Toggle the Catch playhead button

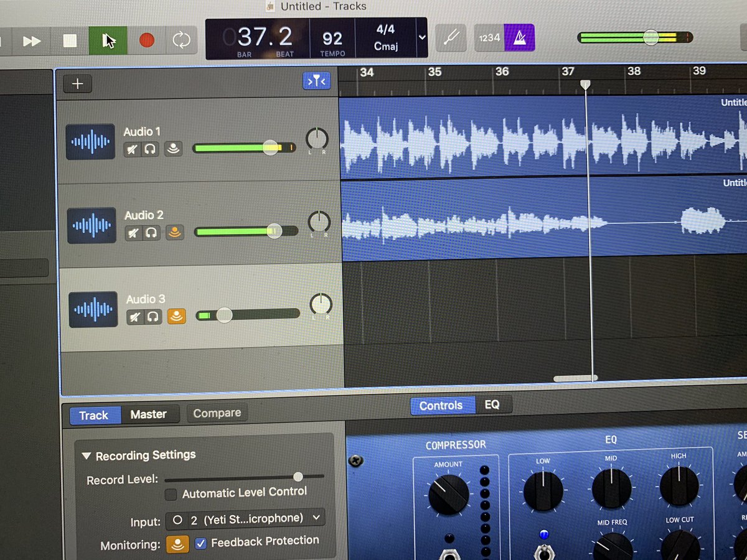pos(317,81)
